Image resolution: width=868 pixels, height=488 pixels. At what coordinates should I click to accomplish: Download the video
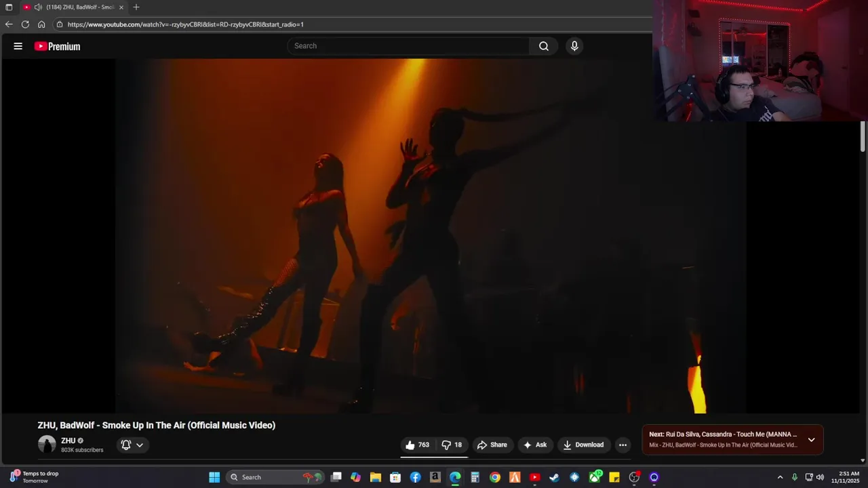point(584,445)
